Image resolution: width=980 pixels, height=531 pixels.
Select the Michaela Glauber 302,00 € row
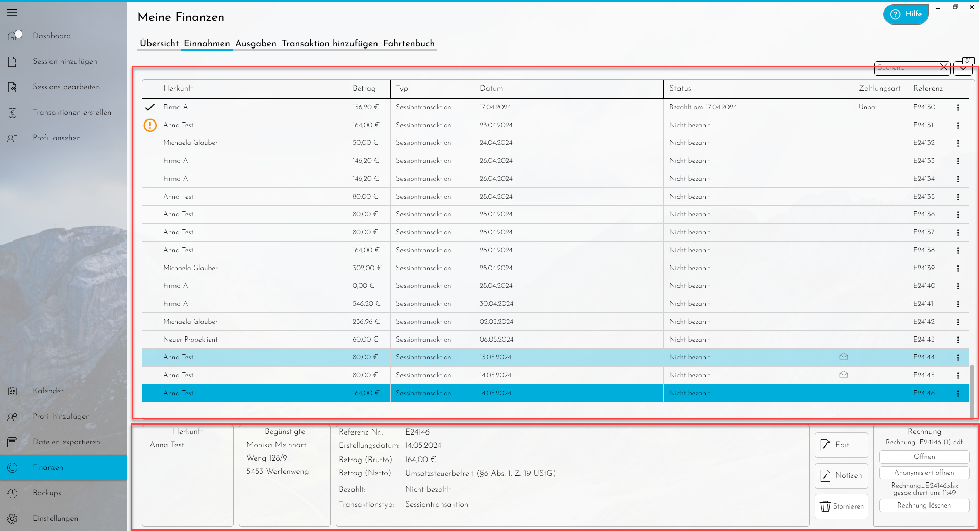(x=556, y=268)
